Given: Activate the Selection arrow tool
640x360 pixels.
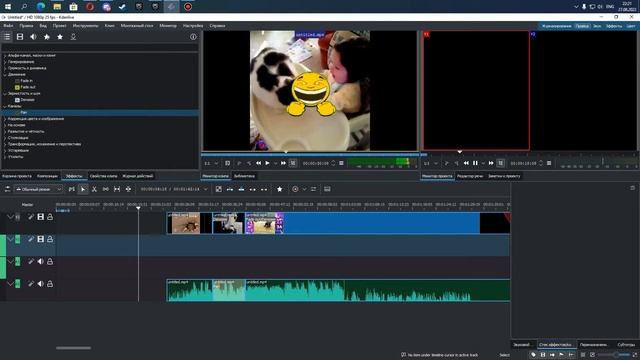Looking at the screenshot, I should pyautogui.click(x=83, y=189).
